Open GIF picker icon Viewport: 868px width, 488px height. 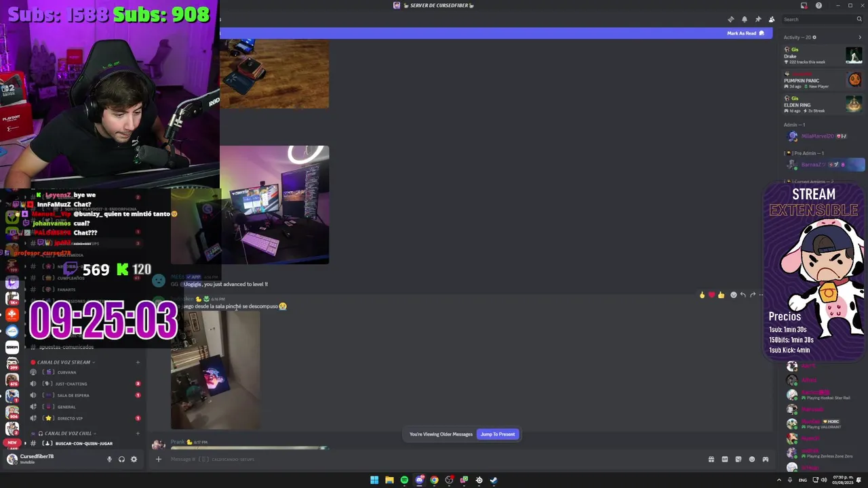(x=725, y=459)
